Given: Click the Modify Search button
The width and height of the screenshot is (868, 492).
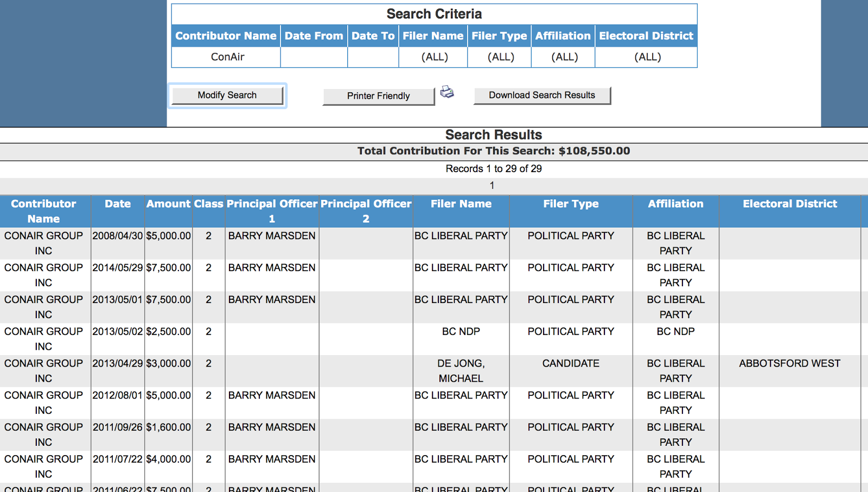Looking at the screenshot, I should (x=227, y=96).
